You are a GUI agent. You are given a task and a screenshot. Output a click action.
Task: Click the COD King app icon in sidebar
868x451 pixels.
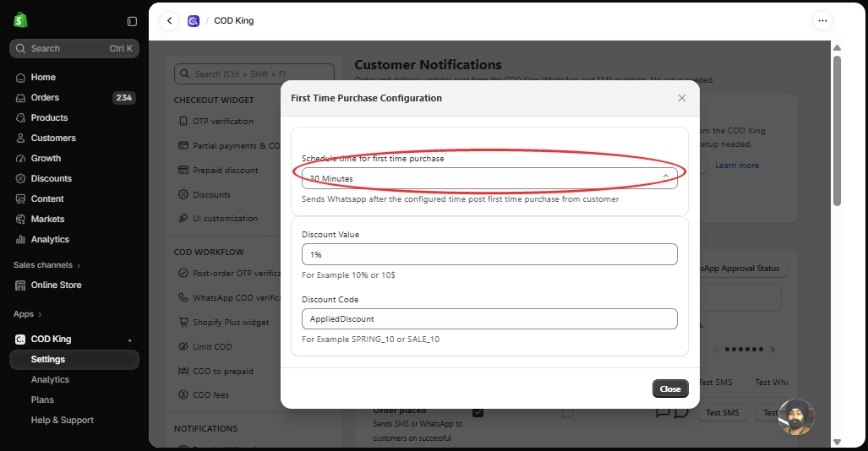tap(20, 340)
